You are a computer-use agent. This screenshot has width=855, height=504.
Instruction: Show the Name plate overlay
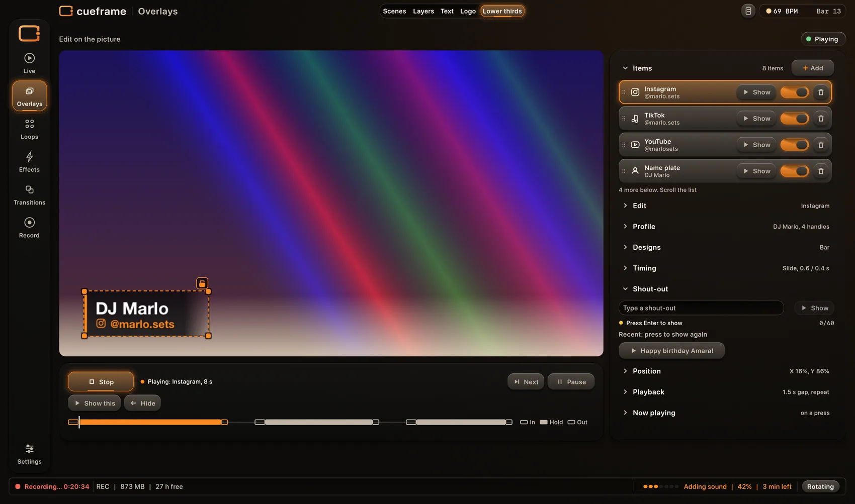pos(757,171)
